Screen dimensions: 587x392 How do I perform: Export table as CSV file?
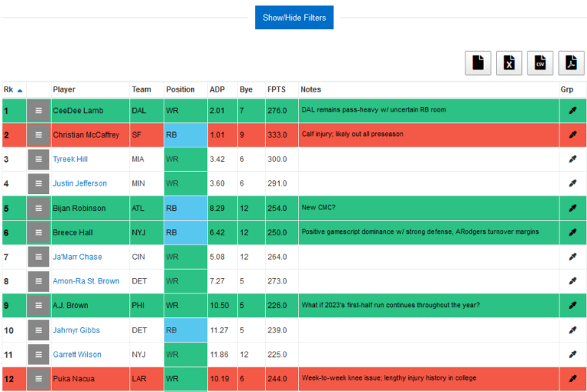[540, 63]
